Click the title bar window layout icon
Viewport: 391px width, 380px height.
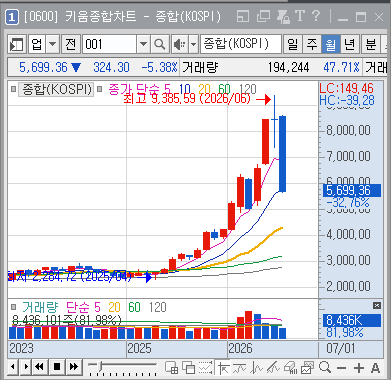(243, 16)
